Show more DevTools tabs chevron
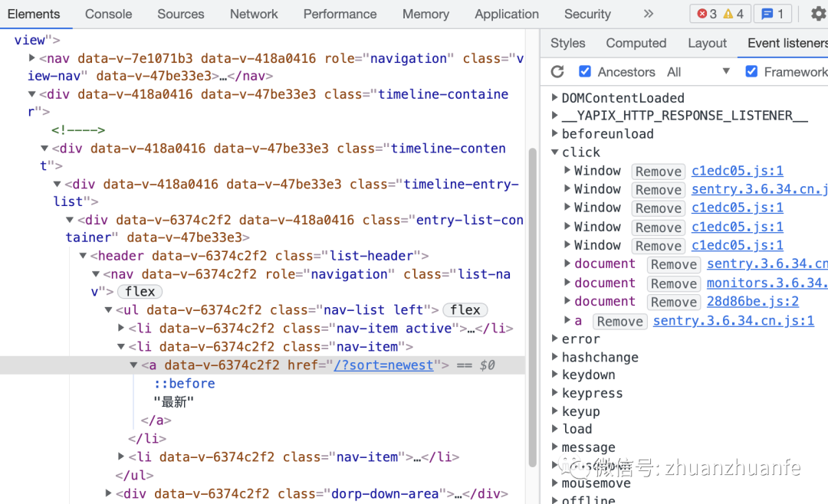The width and height of the screenshot is (828, 504). click(649, 14)
